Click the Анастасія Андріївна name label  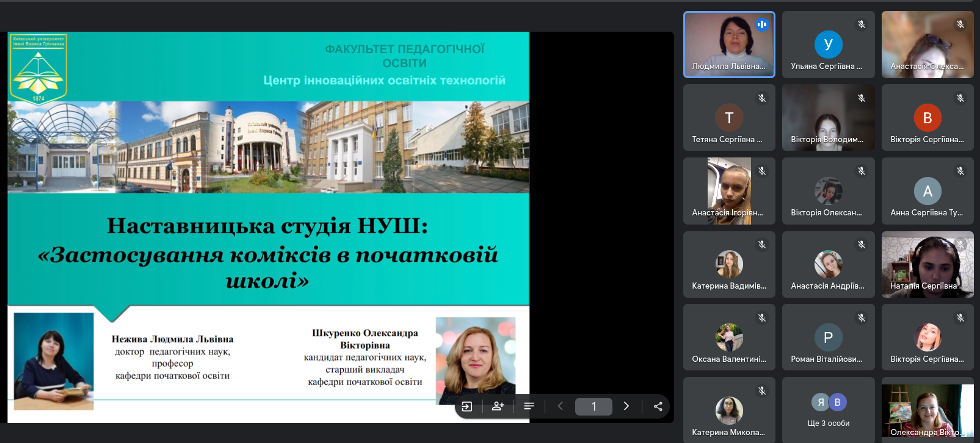[x=827, y=286]
